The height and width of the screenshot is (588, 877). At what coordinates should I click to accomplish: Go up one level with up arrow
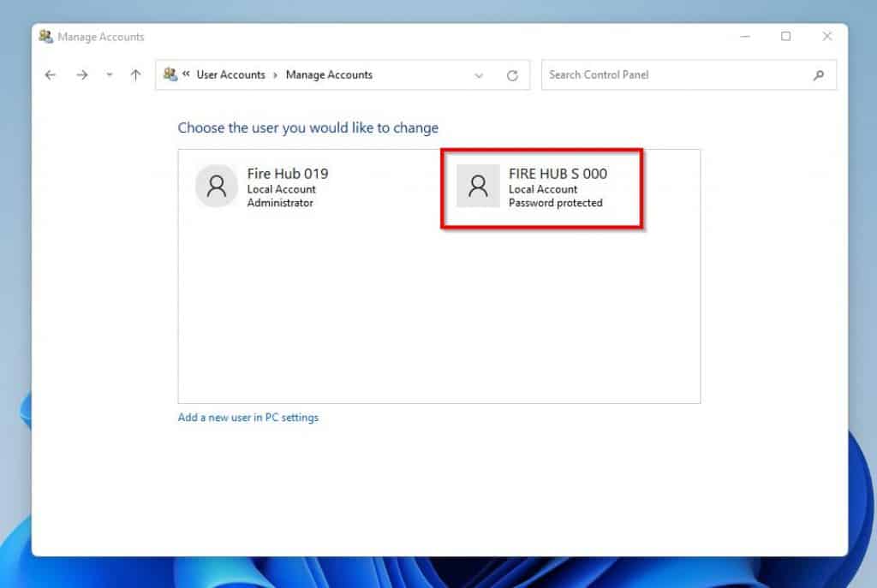(x=135, y=75)
